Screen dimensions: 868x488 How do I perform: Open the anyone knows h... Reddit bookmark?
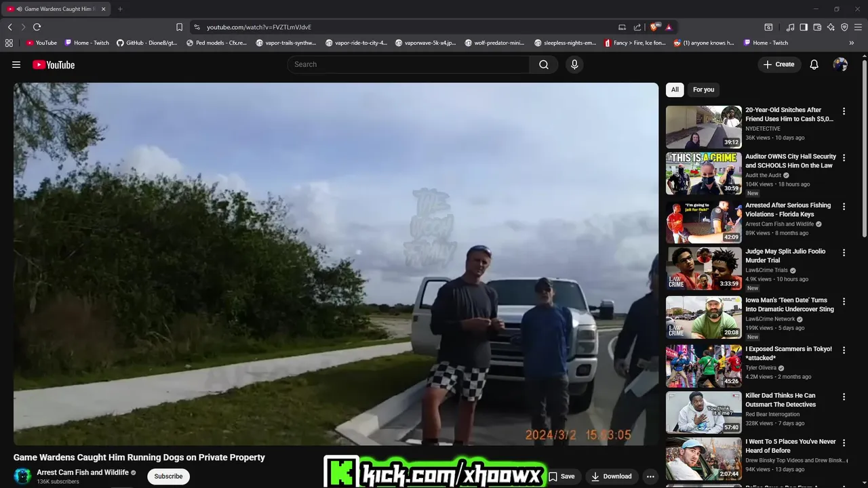pyautogui.click(x=704, y=43)
